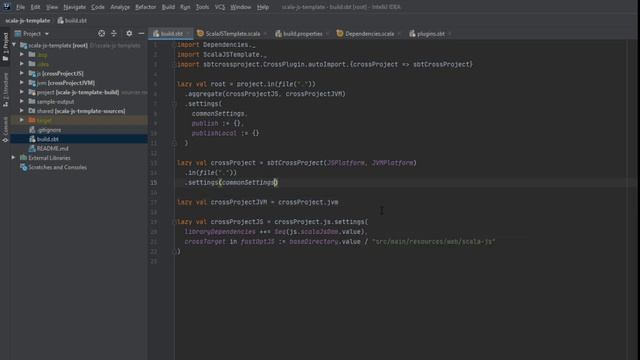Click scala-js-template breadcrumb in navigation bar
Screen dimensions: 640x360
tap(28, 20)
